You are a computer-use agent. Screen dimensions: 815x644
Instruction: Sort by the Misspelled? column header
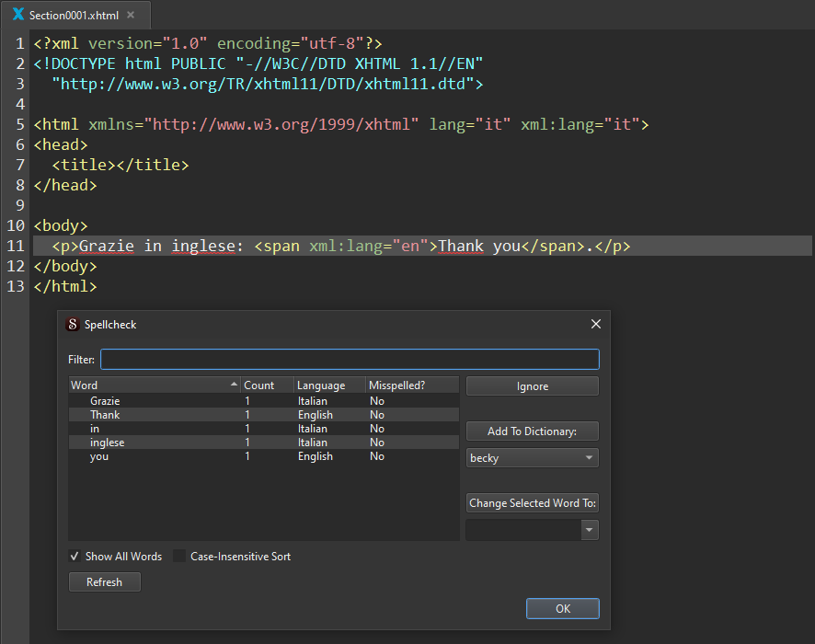click(409, 385)
